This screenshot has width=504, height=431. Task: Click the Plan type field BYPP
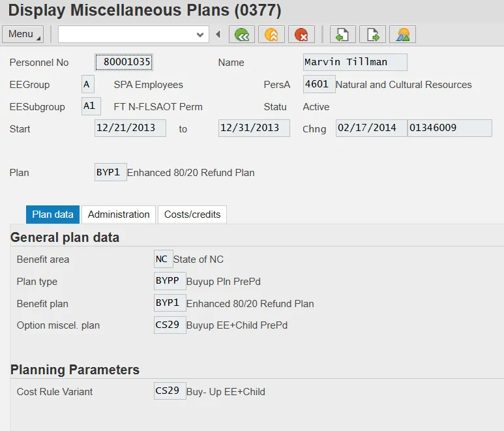[x=170, y=281]
